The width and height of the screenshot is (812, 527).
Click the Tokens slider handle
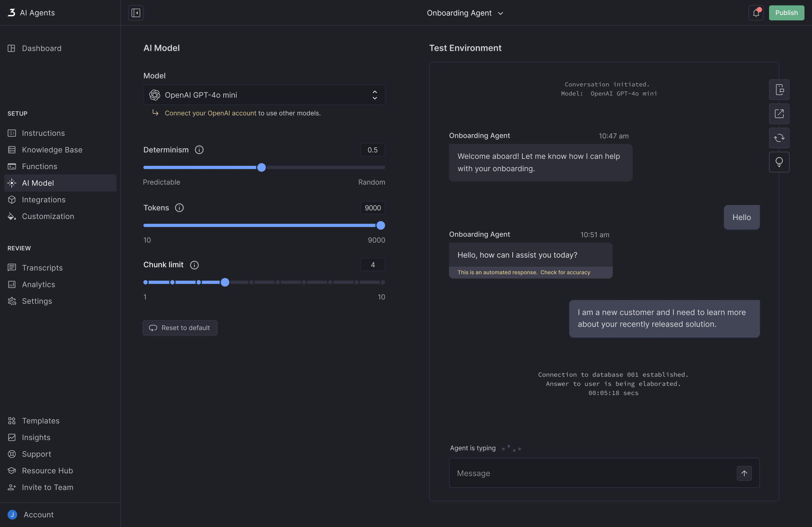point(381,225)
